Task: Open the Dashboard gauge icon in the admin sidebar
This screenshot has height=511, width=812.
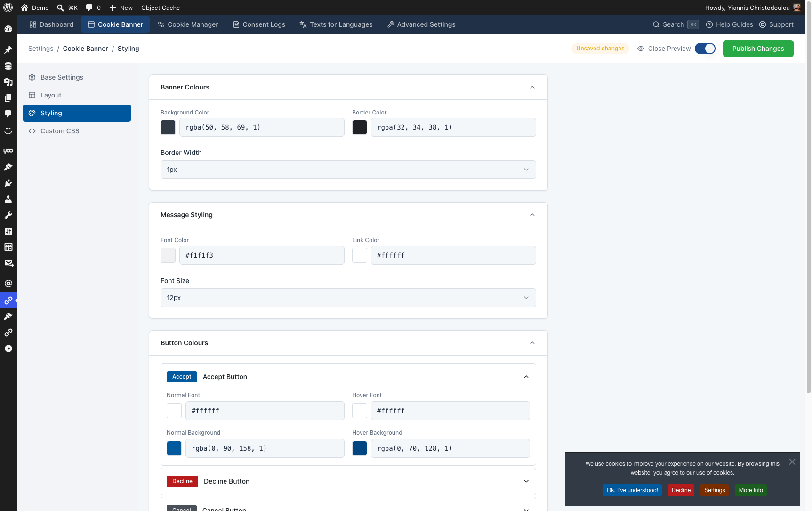Action: click(8, 28)
